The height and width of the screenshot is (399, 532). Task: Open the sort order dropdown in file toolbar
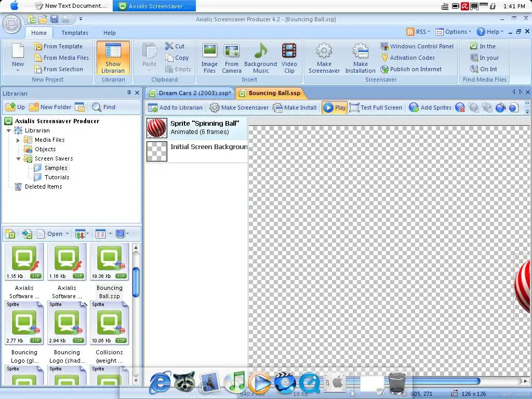[x=88, y=234]
